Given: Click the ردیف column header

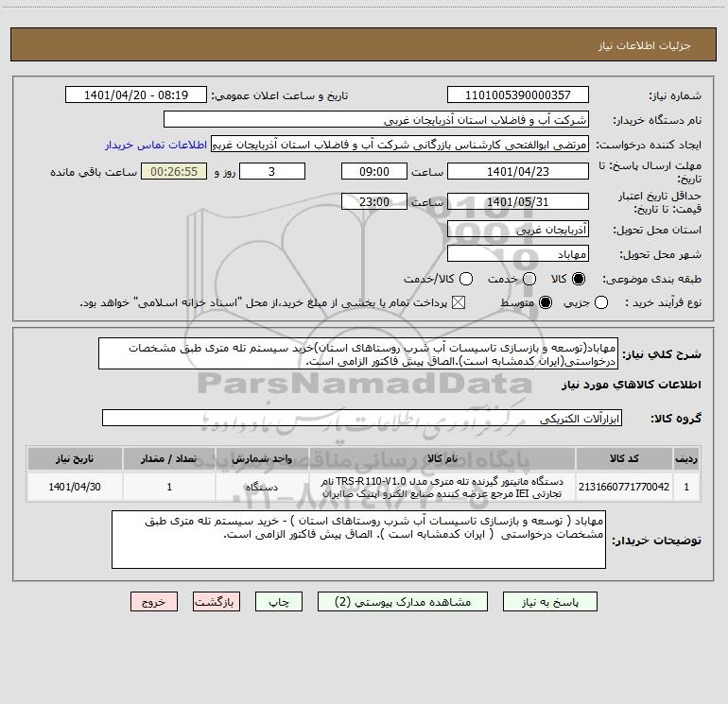Looking at the screenshot, I should (686, 458).
